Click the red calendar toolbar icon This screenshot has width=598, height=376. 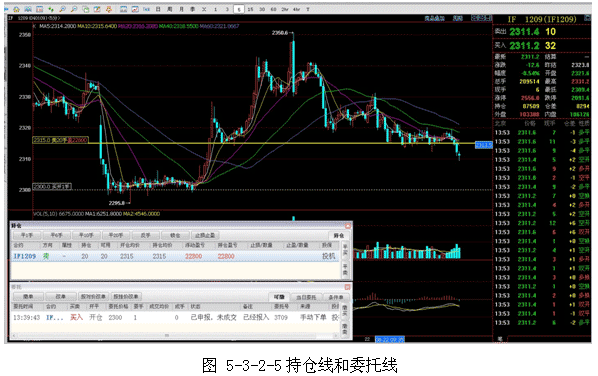[x=39, y=9]
